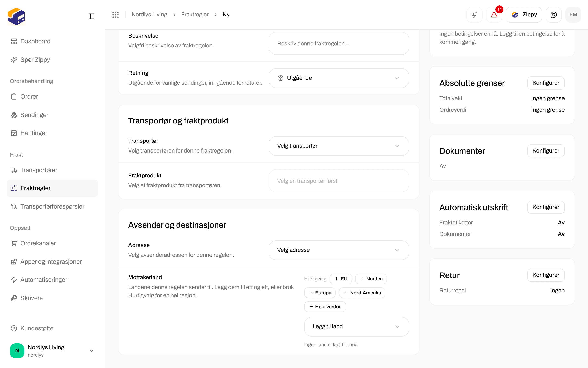Image resolution: width=588 pixels, height=368 pixels.
Task: Add Norden quick select countries
Action: point(371,279)
